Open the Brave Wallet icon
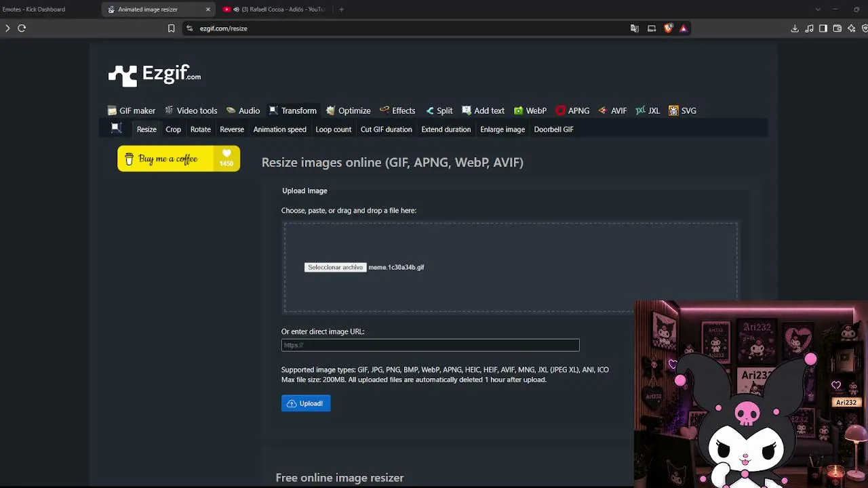This screenshot has height=488, width=868. 837,28
